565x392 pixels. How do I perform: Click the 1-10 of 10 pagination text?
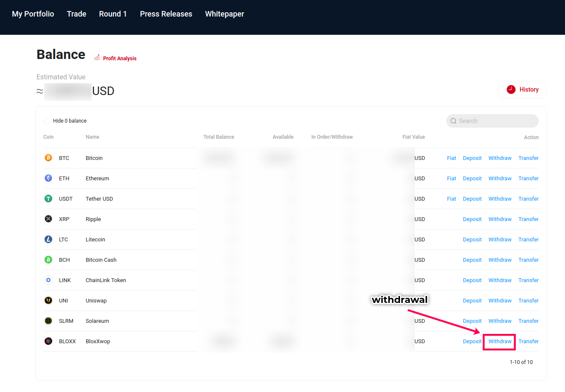[521, 362]
